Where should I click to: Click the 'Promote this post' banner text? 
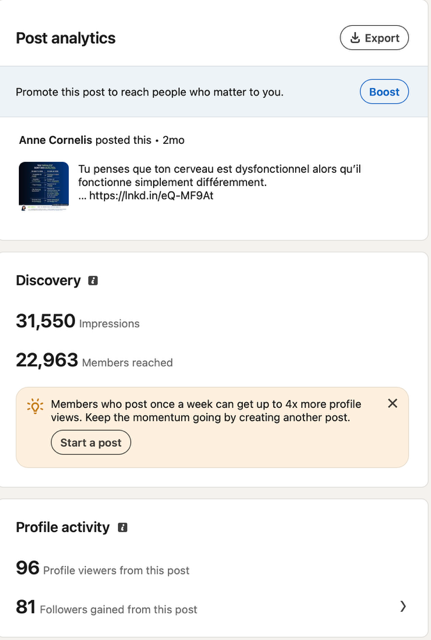[x=149, y=92]
